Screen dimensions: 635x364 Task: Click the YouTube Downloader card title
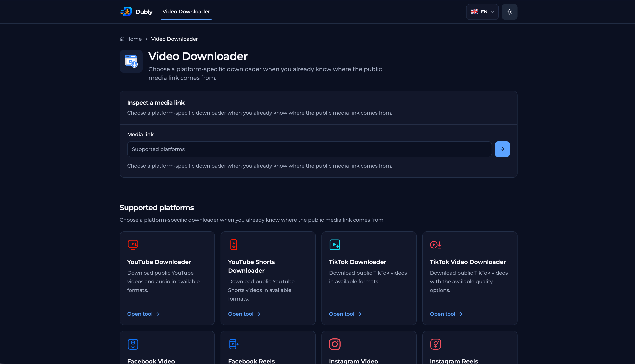(159, 262)
